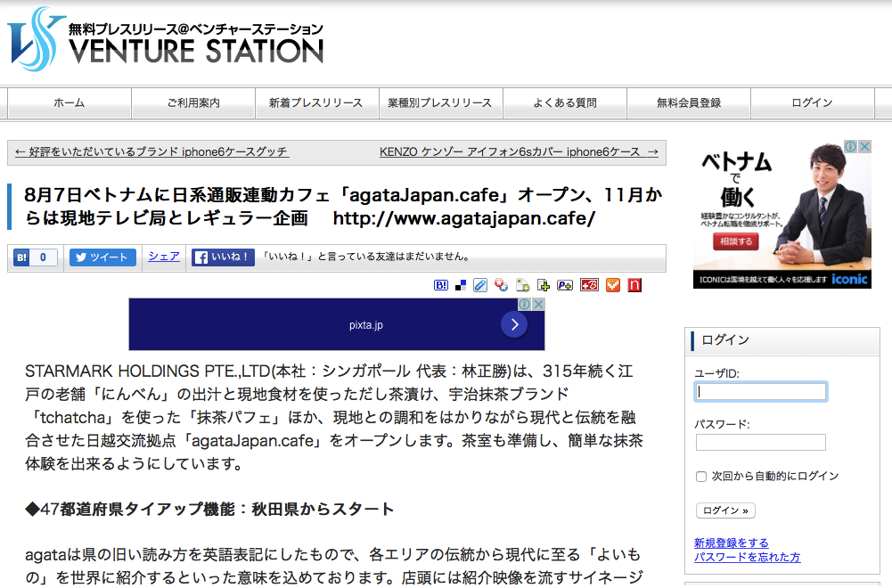The height and width of the screenshot is (588, 892).
Task: Focus the ユーザID input field
Action: point(761,392)
